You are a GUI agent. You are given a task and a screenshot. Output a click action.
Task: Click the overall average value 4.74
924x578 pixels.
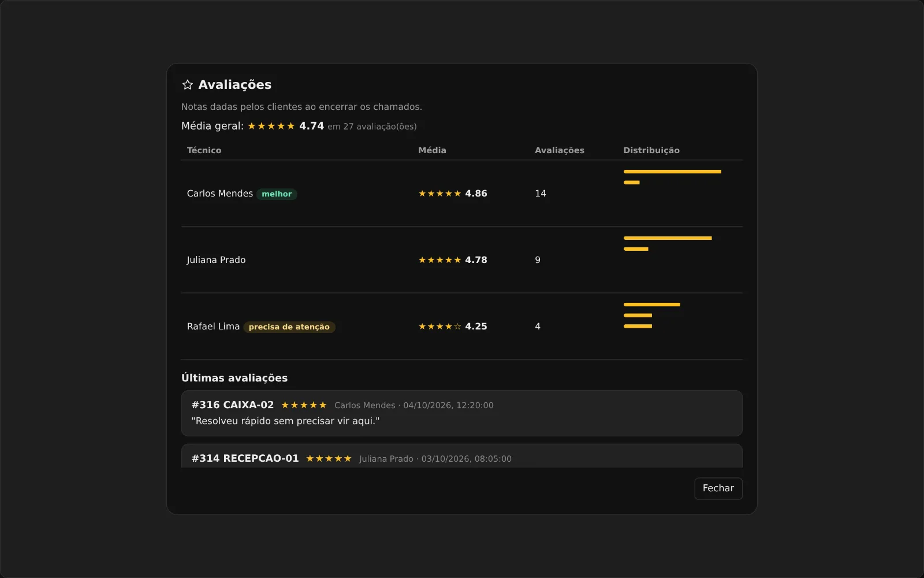tap(311, 126)
